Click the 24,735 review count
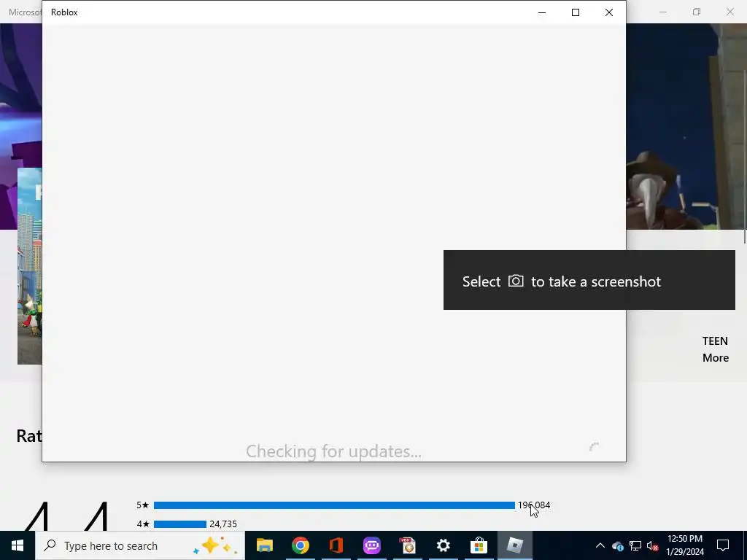This screenshot has height=560, width=747. [223, 524]
